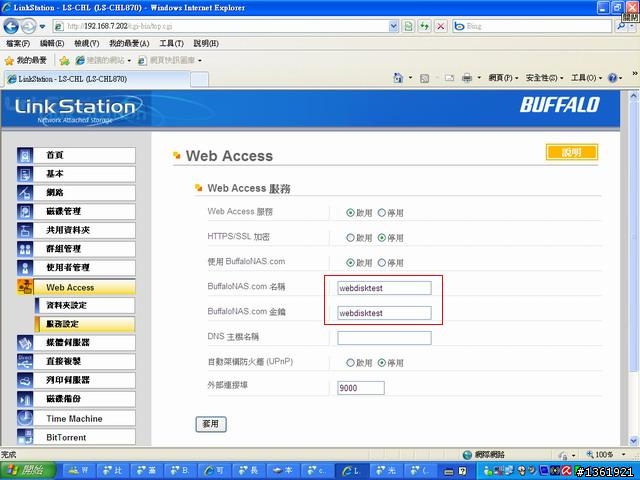Set UPnP 自動架構防火牆 to 停用
640x480 pixels.
[x=382, y=362]
